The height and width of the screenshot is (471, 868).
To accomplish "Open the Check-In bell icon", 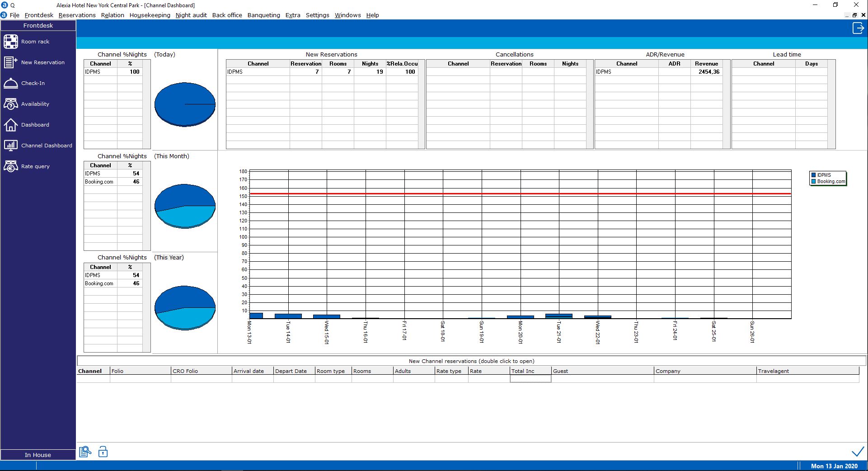I will (11, 83).
